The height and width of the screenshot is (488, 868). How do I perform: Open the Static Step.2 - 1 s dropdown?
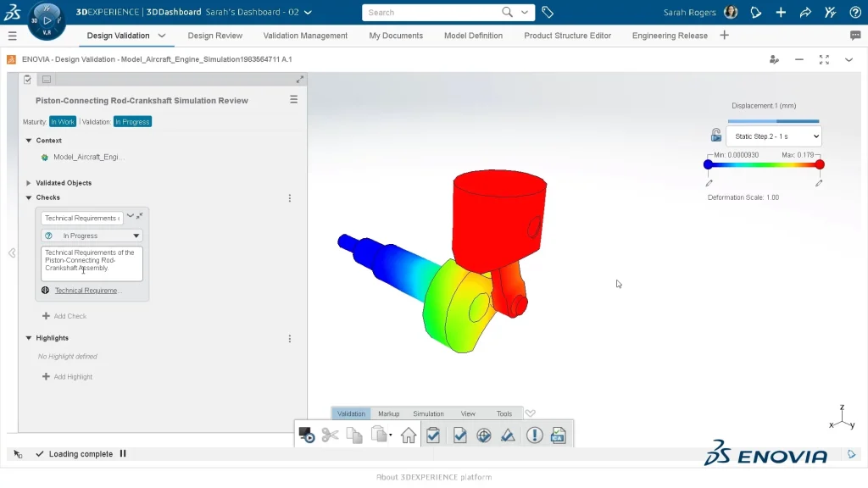pyautogui.click(x=773, y=136)
